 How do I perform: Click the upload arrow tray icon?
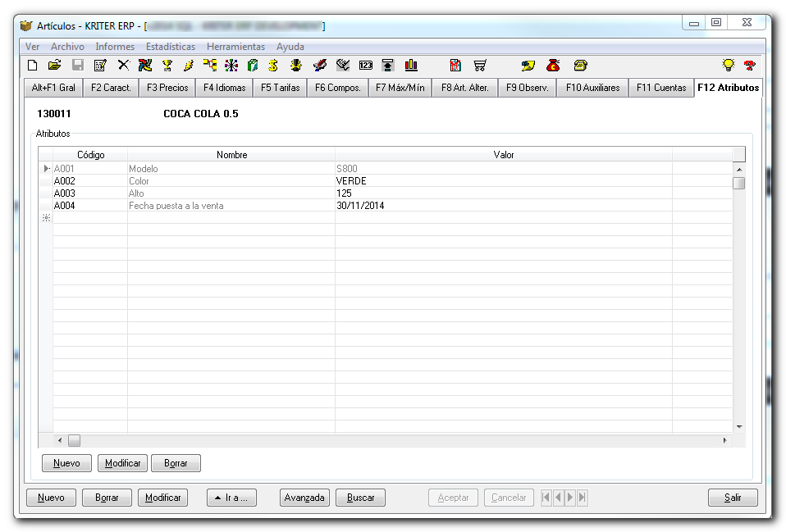388,65
